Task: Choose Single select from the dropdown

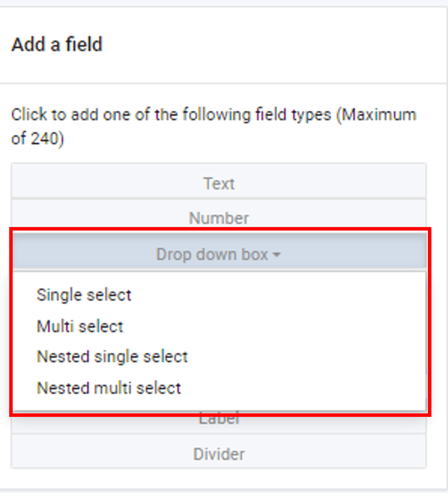Action: (x=84, y=295)
